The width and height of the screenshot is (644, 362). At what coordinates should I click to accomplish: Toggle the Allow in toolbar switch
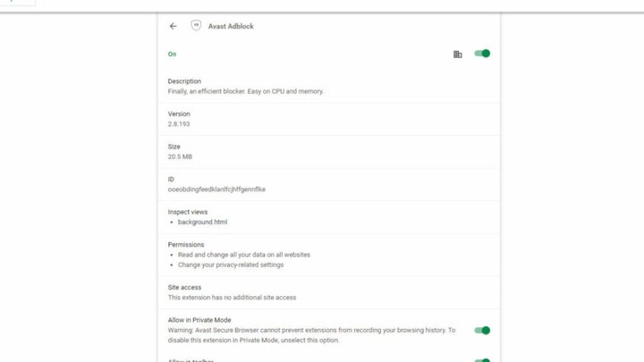coord(483,360)
